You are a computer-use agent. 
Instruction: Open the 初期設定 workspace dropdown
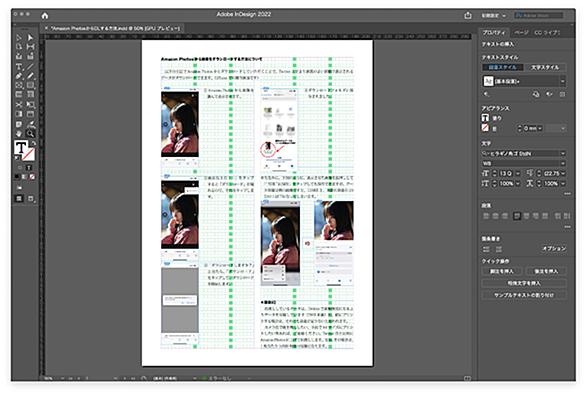[x=493, y=16]
